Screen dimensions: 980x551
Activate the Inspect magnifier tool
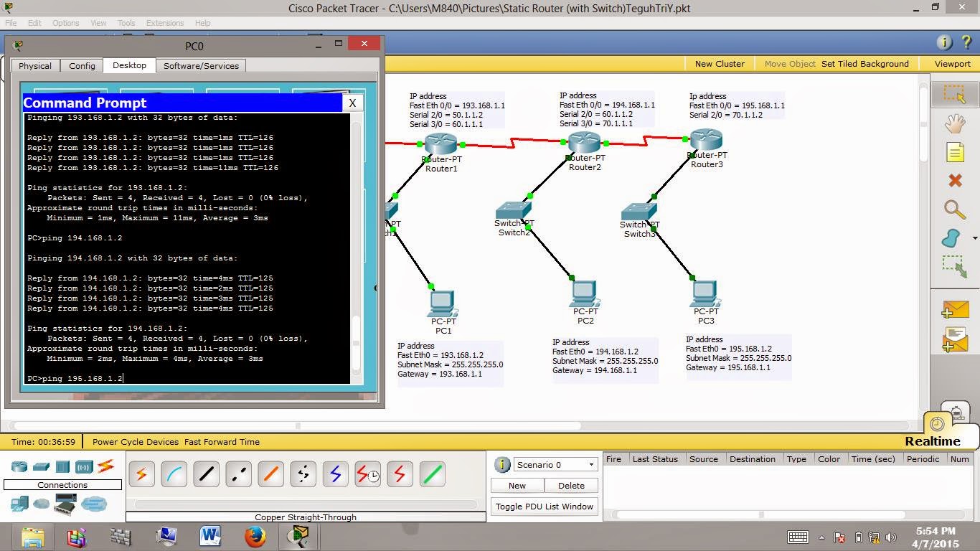955,209
